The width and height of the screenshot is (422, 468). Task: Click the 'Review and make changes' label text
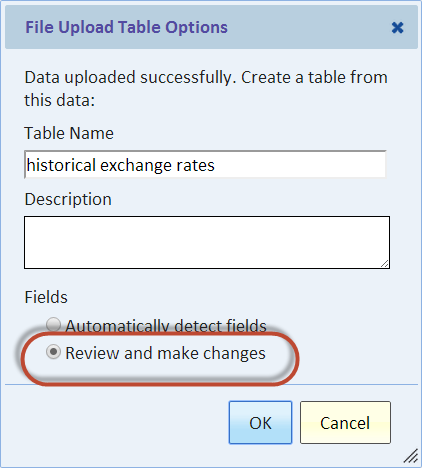165,353
